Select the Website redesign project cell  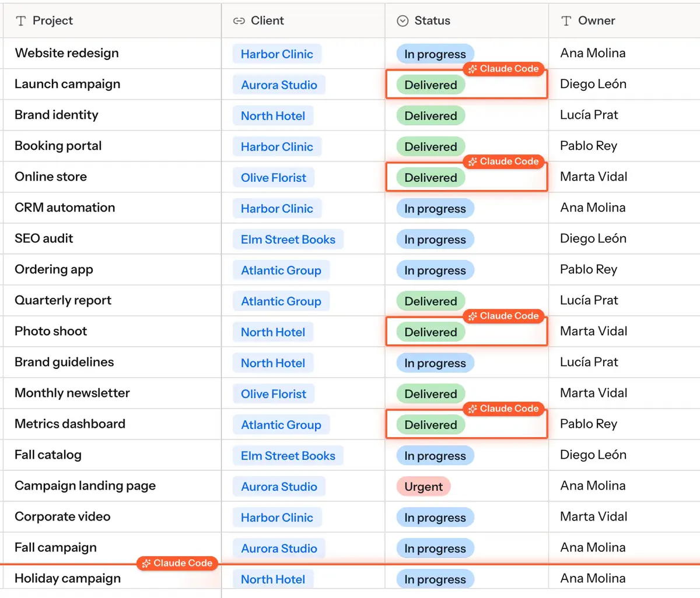point(112,54)
